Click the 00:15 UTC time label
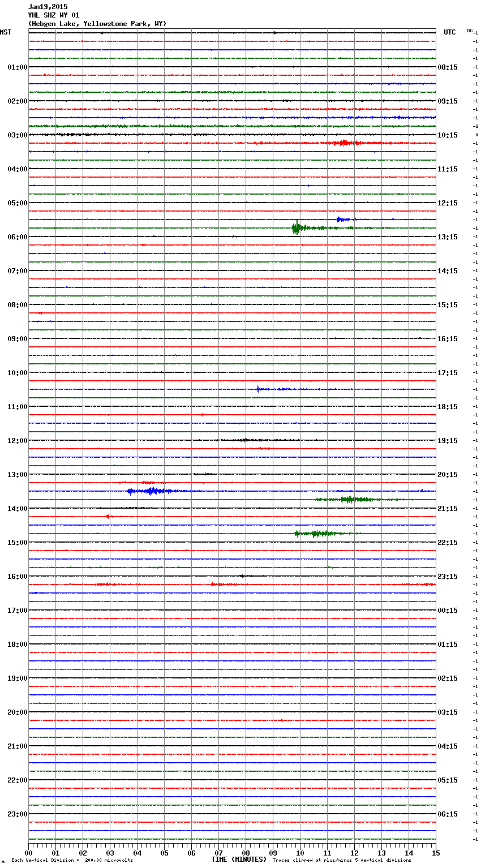 pos(448,611)
